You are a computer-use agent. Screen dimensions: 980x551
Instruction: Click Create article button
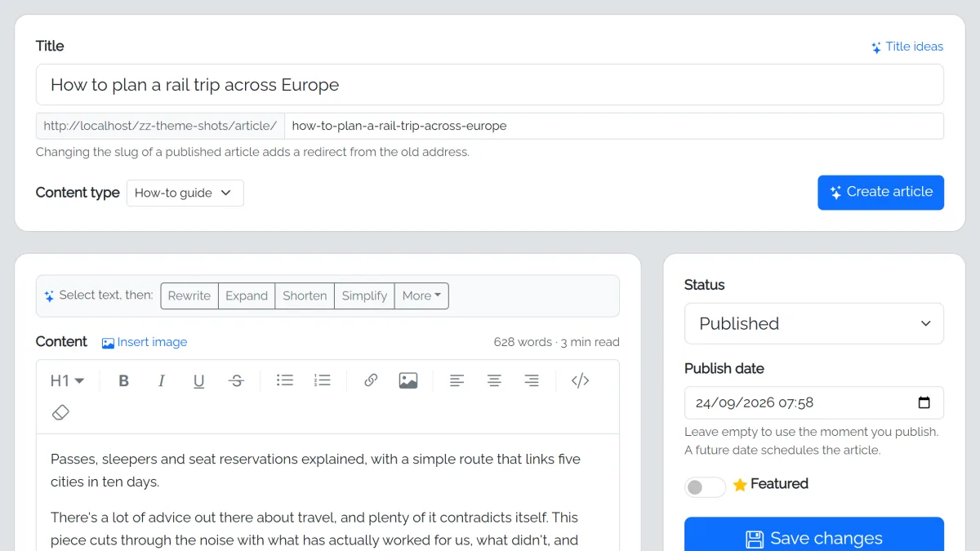(x=881, y=193)
